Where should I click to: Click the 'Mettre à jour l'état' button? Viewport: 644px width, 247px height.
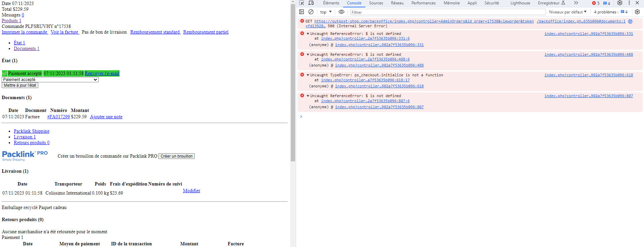(x=20, y=85)
